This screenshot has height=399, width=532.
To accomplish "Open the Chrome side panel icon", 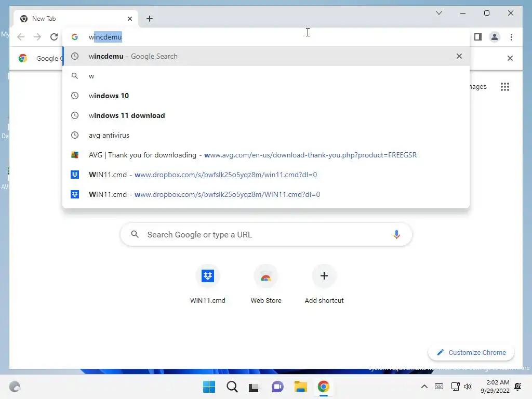I will [478, 37].
